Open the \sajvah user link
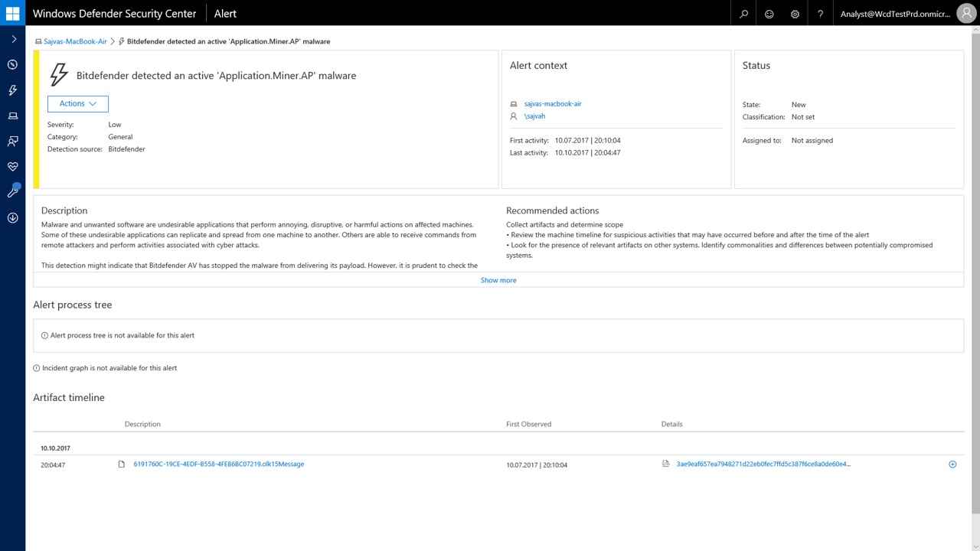This screenshot has width=980, height=551. point(534,116)
